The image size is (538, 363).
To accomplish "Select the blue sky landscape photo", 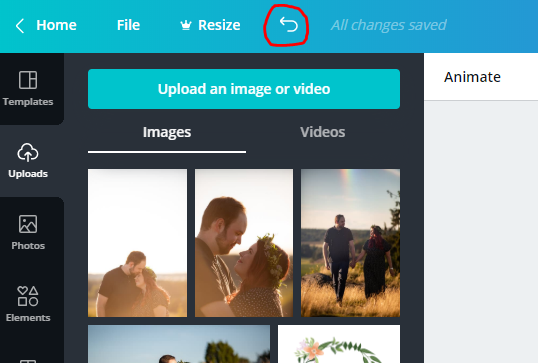I will [x=179, y=344].
